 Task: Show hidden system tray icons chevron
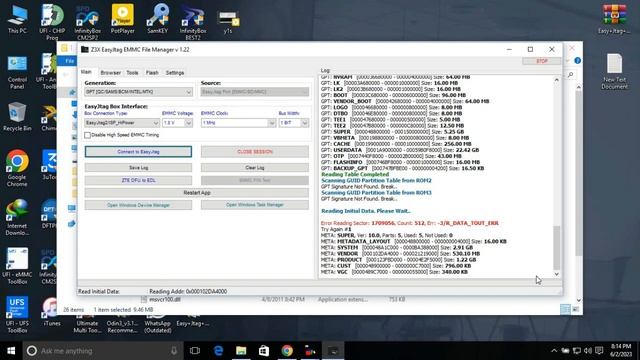click(554, 351)
